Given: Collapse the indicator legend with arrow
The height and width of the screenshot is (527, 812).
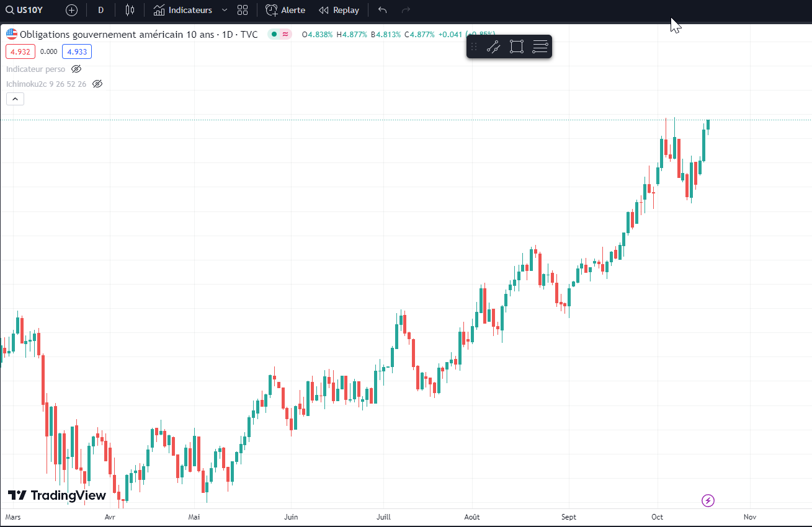Looking at the screenshot, I should pos(16,99).
